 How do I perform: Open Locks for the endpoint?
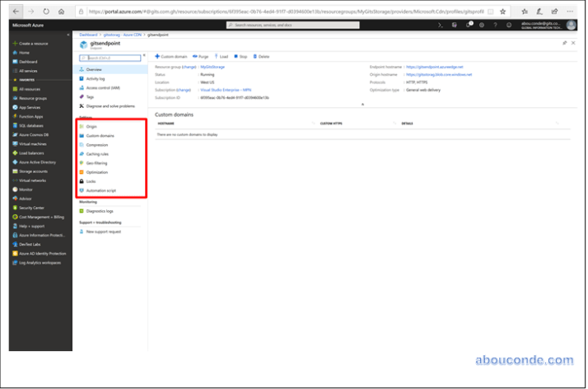pyautogui.click(x=91, y=180)
